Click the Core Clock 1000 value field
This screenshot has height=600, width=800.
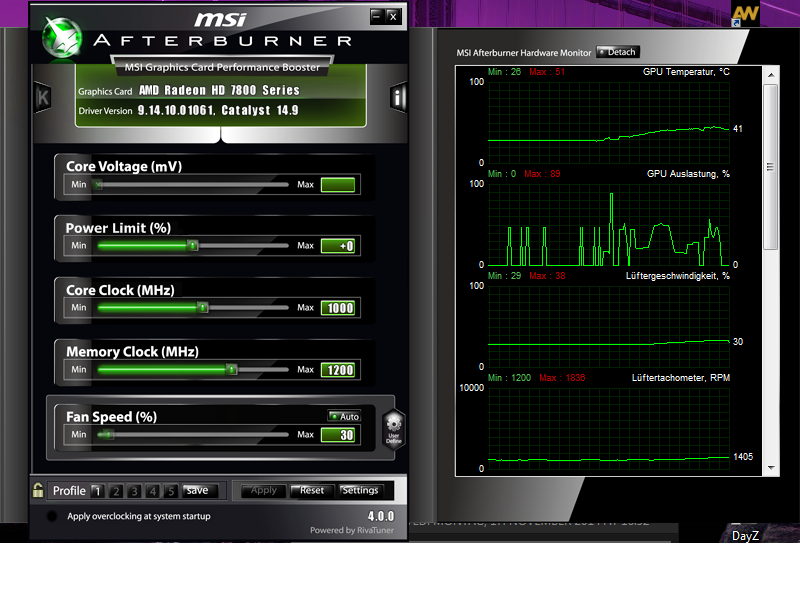[338, 308]
